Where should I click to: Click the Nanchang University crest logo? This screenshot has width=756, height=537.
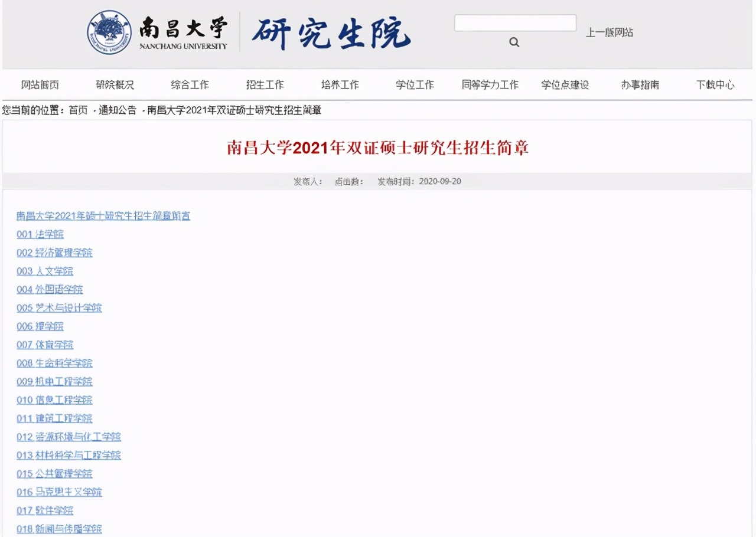108,32
